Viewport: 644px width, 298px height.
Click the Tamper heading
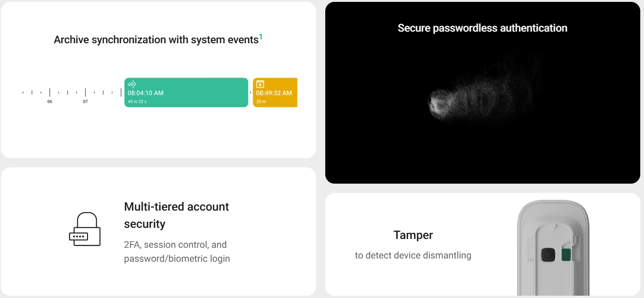413,235
